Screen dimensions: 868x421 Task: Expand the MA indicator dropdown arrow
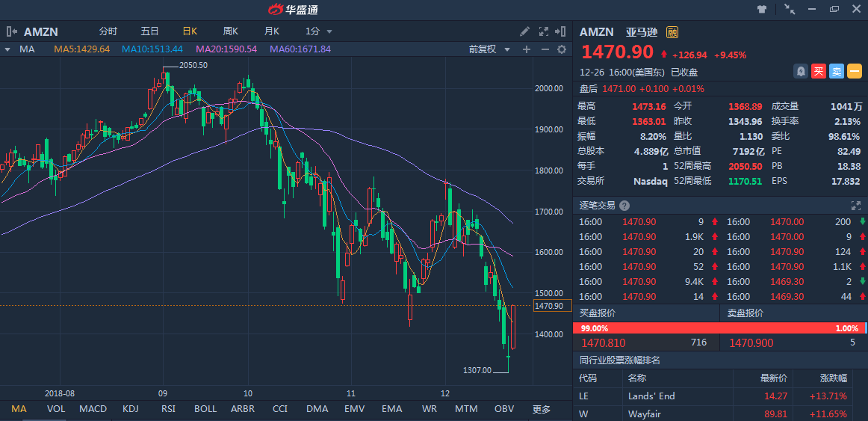[7, 49]
